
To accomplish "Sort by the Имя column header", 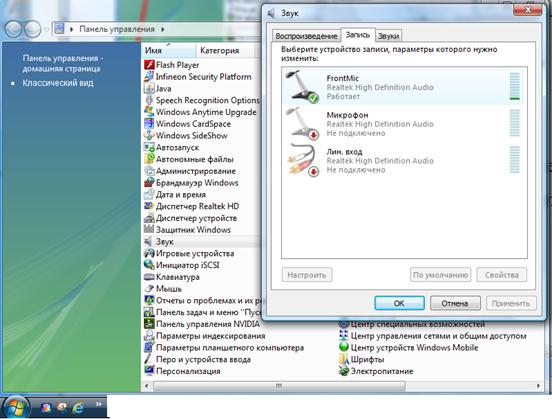I will 169,50.
